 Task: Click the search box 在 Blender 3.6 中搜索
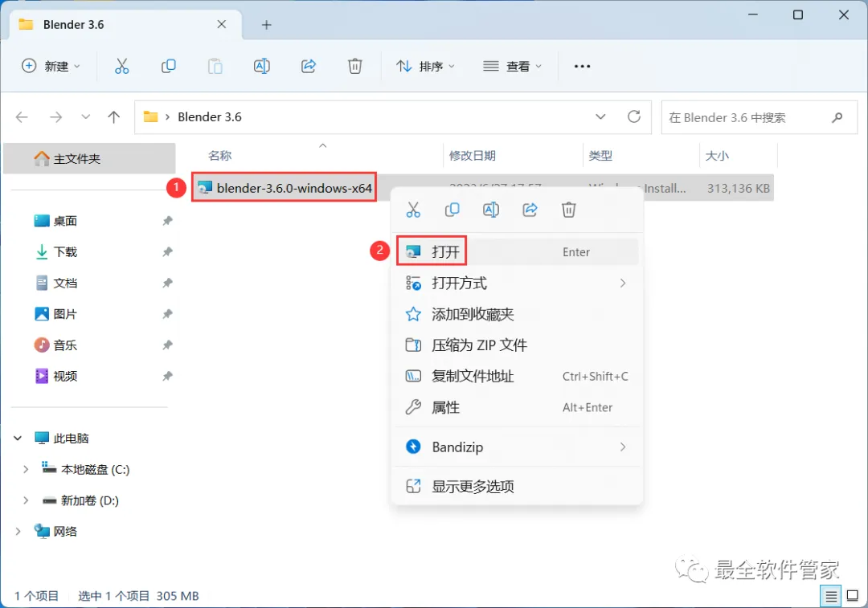759,117
